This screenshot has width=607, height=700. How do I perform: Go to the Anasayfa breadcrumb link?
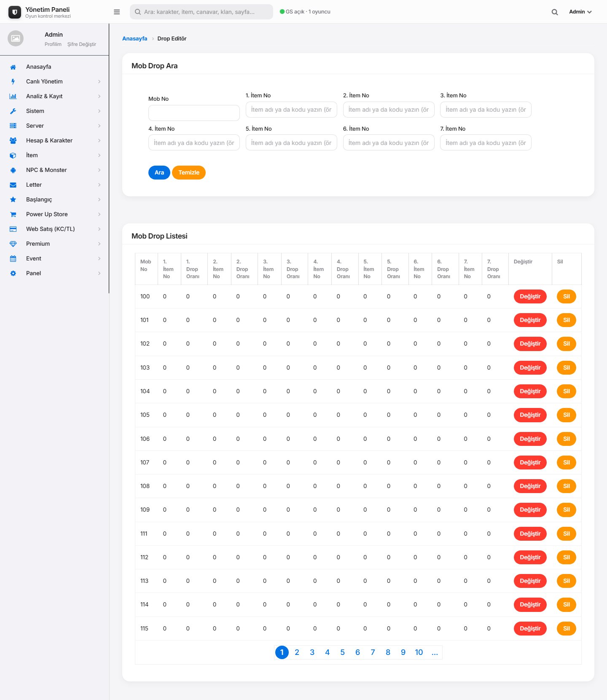135,38
